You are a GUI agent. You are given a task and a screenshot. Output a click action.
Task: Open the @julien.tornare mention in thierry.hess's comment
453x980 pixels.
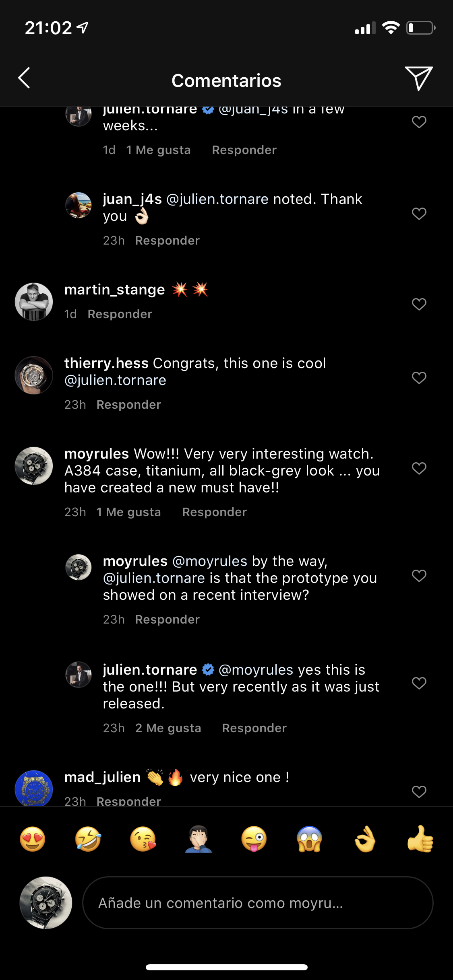tap(115, 380)
